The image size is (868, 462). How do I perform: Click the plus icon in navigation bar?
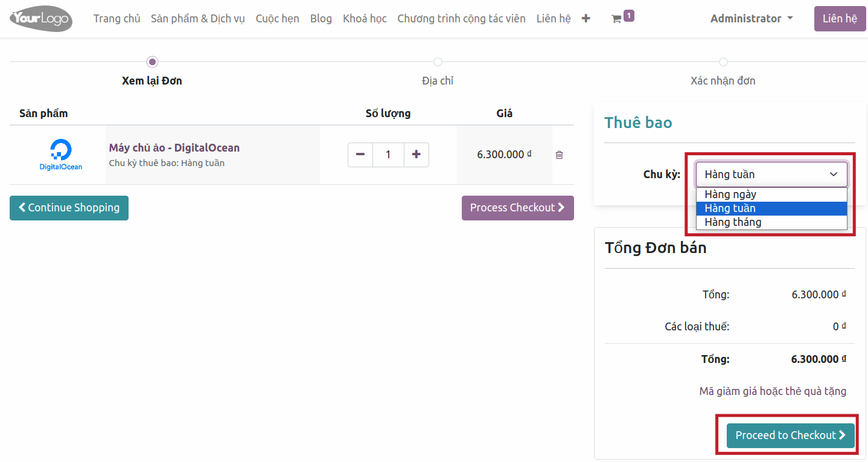[x=586, y=19]
